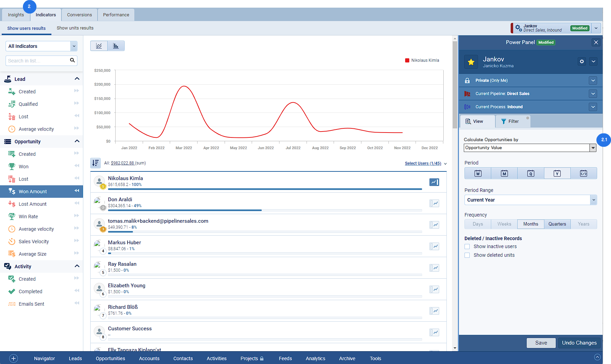
Task: Select the quarterly period icon
Action: click(530, 173)
